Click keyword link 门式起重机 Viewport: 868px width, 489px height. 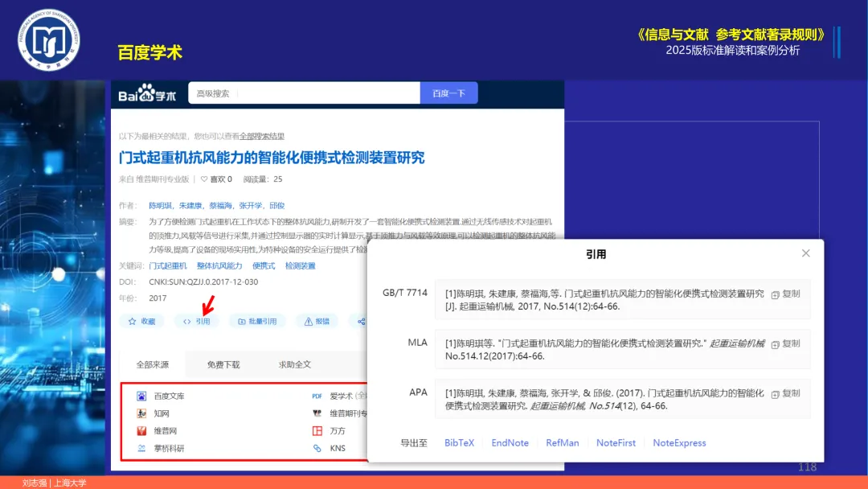168,266
